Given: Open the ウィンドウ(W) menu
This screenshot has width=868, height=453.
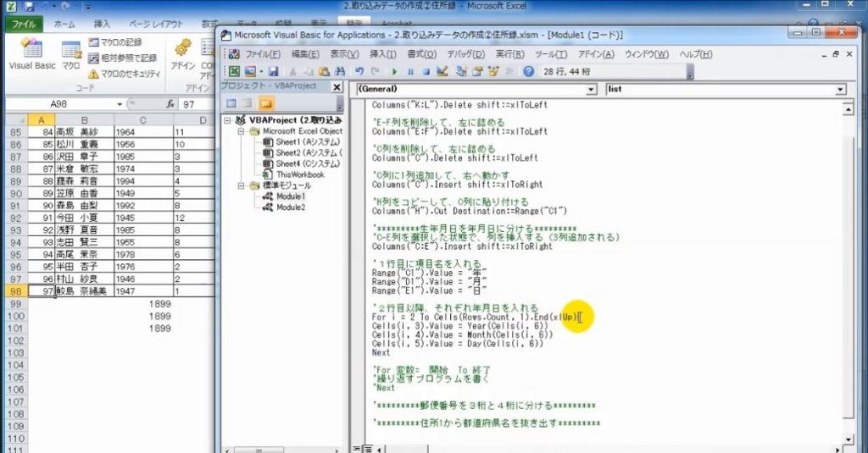Looking at the screenshot, I should [647, 54].
